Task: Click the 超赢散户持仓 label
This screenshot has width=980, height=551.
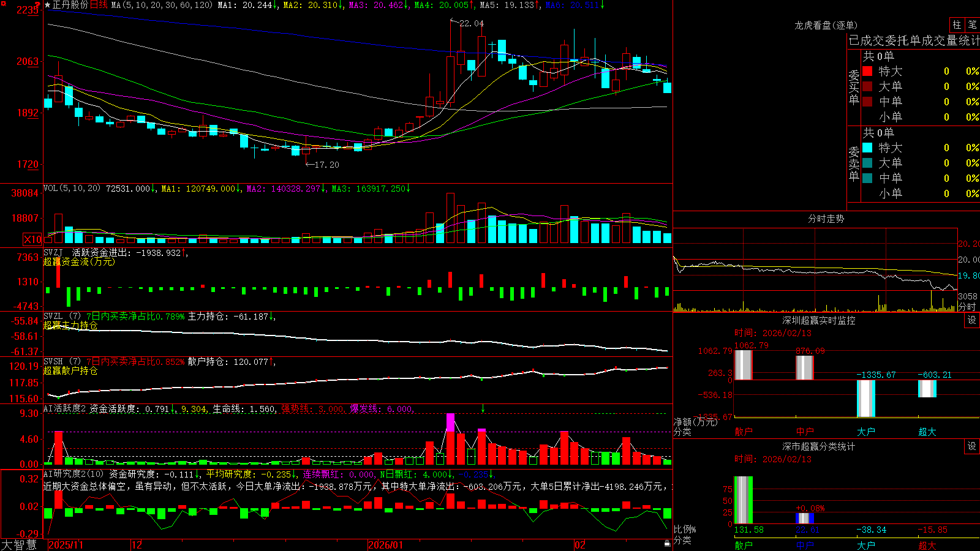Action: tap(70, 371)
